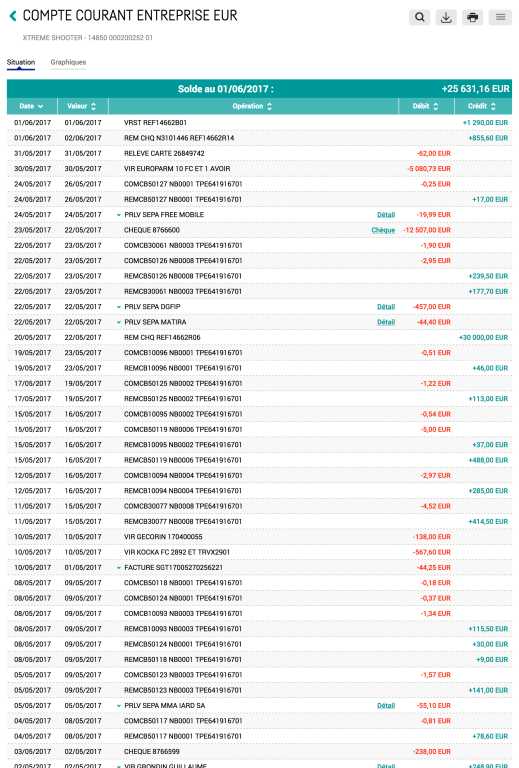
Task: Sort by Date column arrow
Action: point(40,106)
